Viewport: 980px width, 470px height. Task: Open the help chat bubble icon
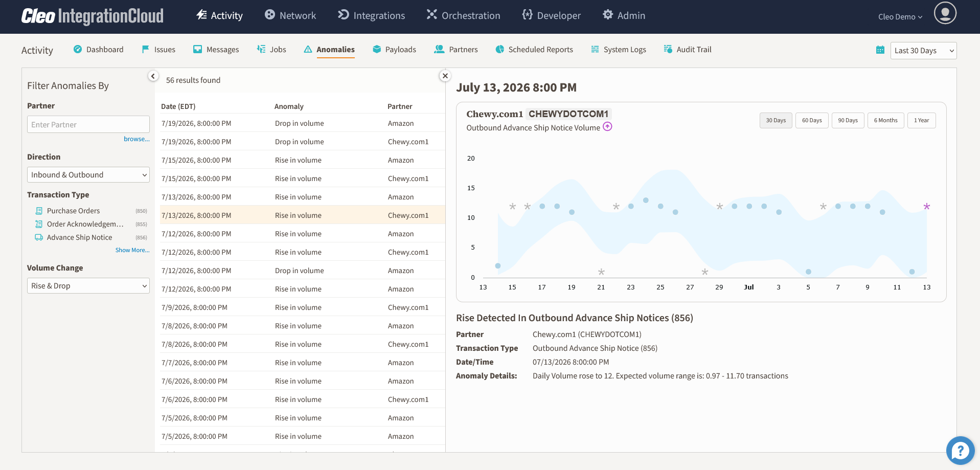960,451
